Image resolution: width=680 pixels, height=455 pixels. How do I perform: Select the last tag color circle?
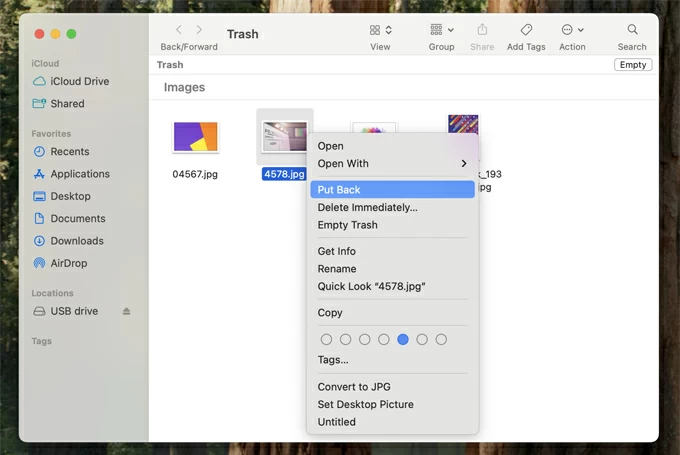pyautogui.click(x=441, y=340)
